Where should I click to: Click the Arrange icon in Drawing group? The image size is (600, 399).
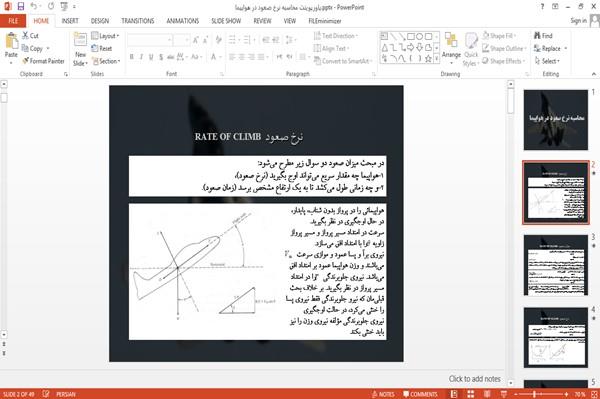point(451,41)
